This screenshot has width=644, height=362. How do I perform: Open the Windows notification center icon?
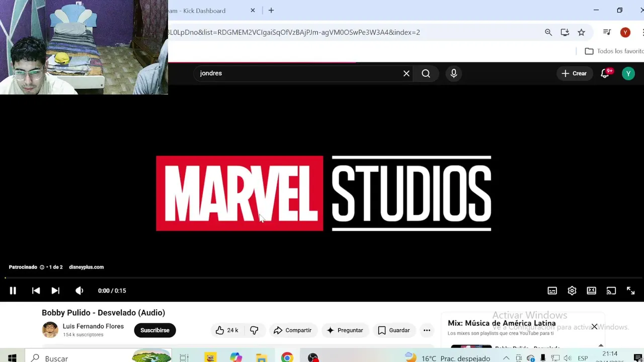tap(637, 358)
